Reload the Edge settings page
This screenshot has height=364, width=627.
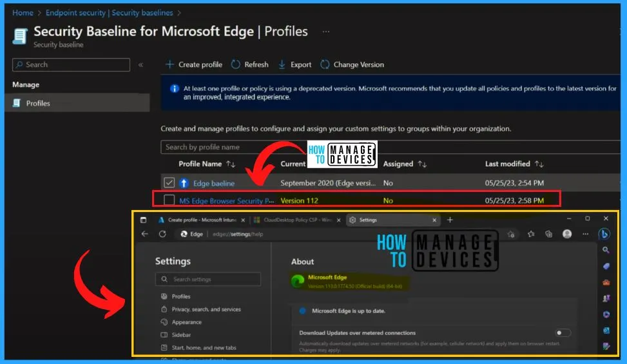pos(162,234)
